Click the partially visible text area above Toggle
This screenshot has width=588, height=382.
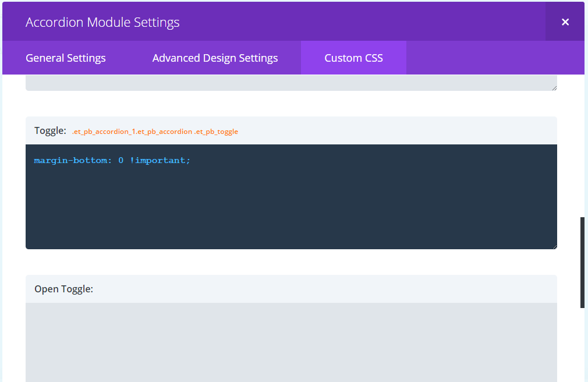click(x=291, y=83)
